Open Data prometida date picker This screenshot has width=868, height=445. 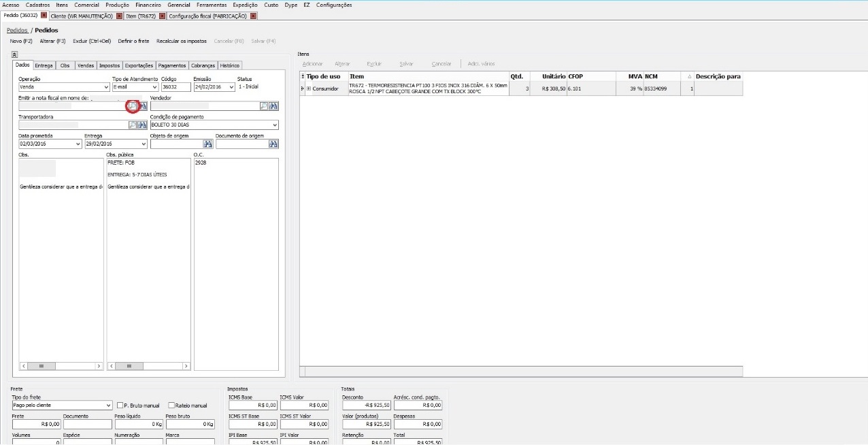point(78,144)
